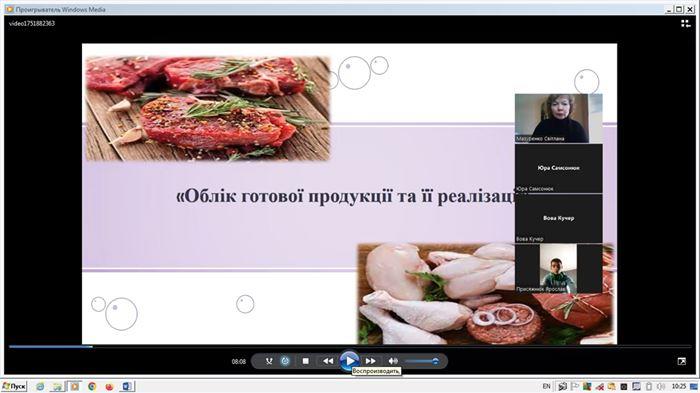Open Google Chrome from taskbar

pos(92,386)
